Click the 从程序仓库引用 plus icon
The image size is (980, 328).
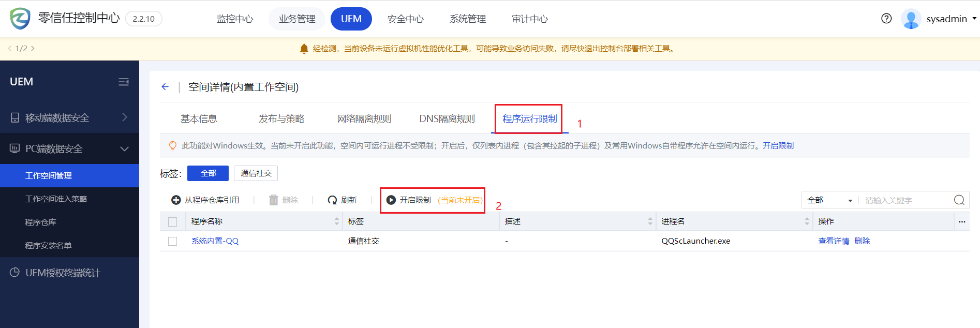(x=176, y=200)
